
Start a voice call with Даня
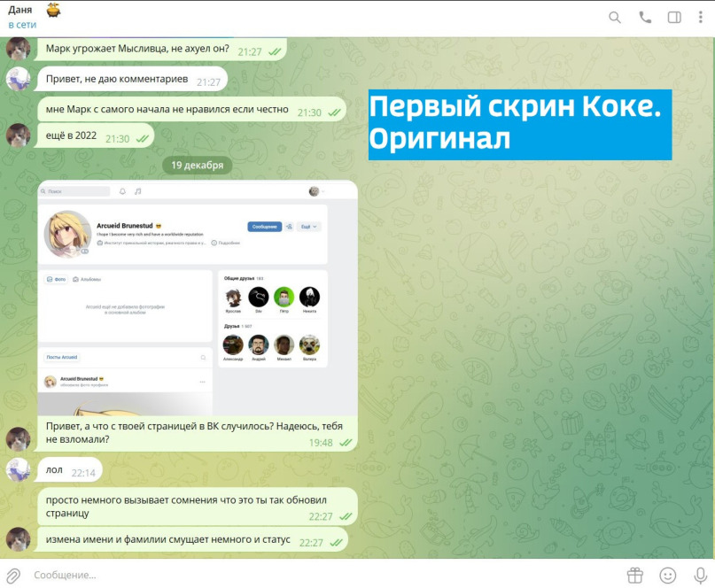pos(645,17)
